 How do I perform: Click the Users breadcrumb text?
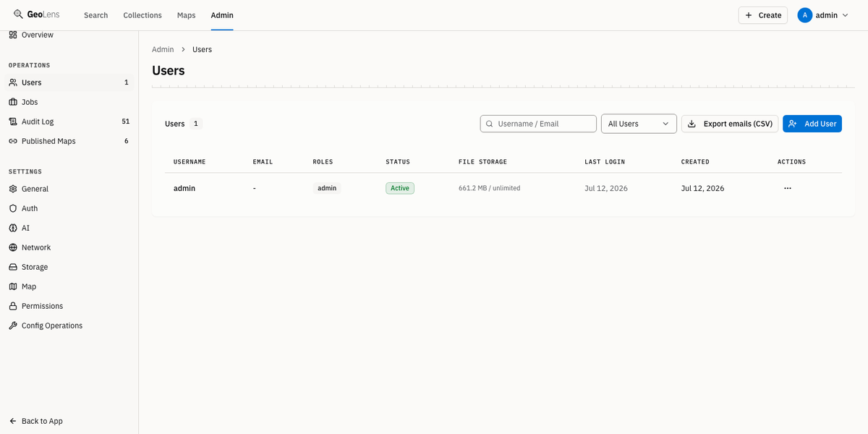point(202,49)
